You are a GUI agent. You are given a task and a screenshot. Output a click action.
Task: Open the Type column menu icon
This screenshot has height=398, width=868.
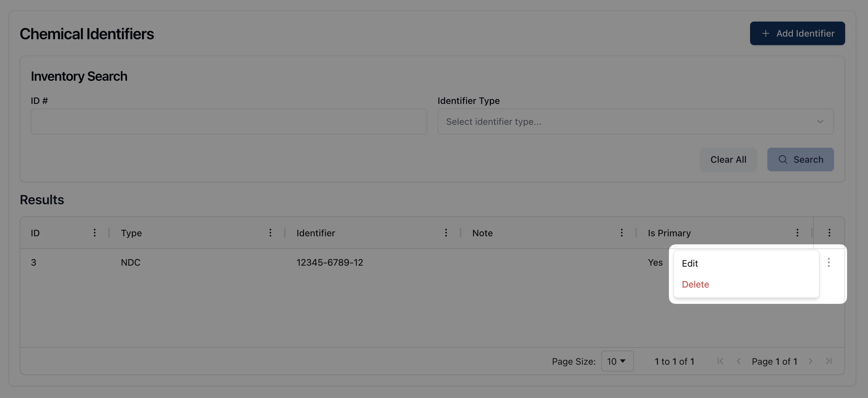tap(270, 233)
